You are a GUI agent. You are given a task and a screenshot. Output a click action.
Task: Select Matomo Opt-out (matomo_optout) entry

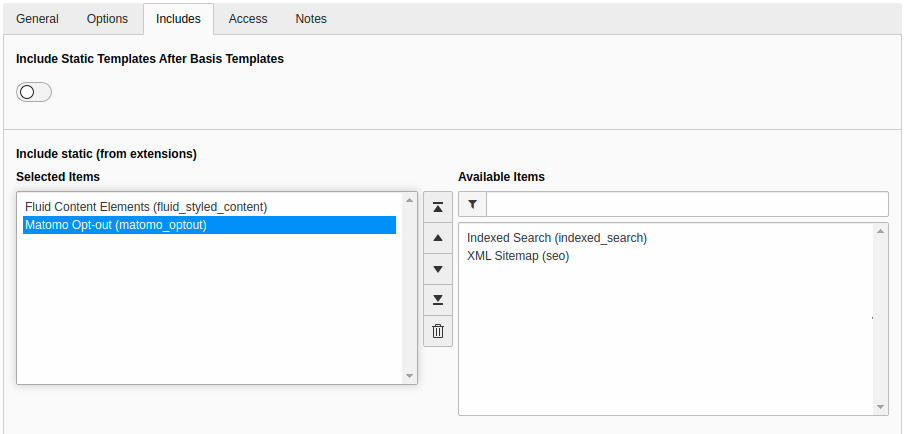click(x=209, y=225)
